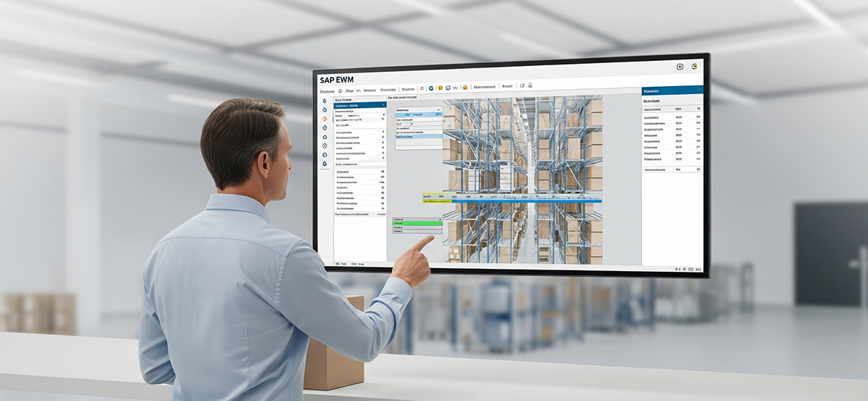Expand the header of the lower popup list

417,219
